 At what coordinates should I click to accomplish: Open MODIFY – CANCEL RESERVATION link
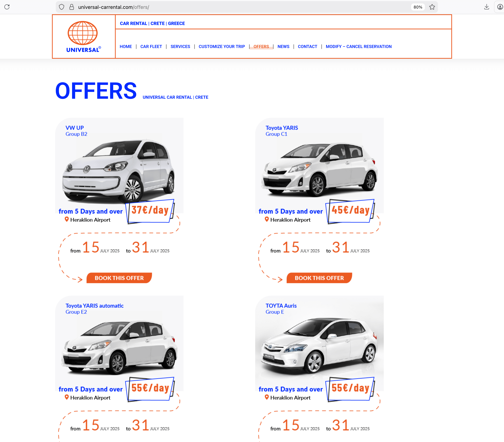(x=359, y=47)
